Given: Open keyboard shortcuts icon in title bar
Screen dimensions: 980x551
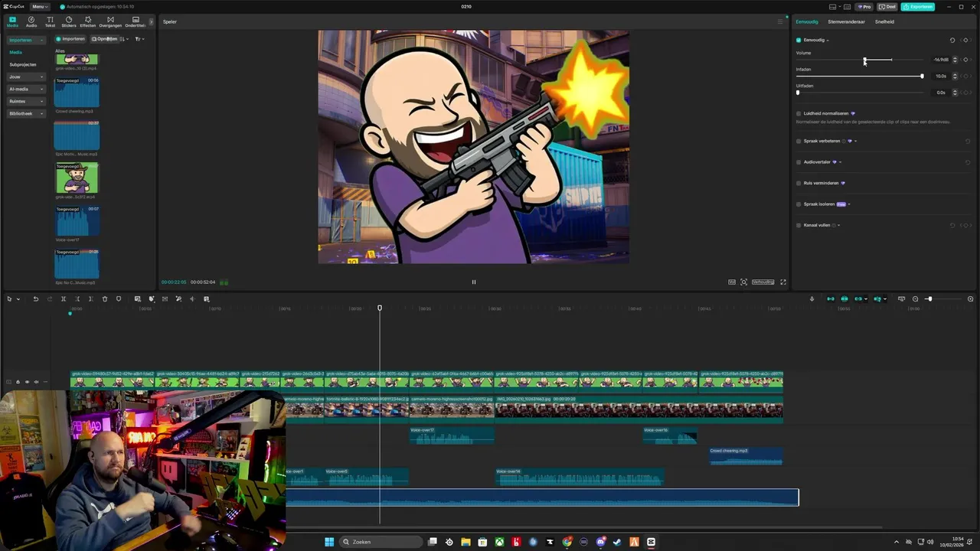Looking at the screenshot, I should pyautogui.click(x=846, y=6).
